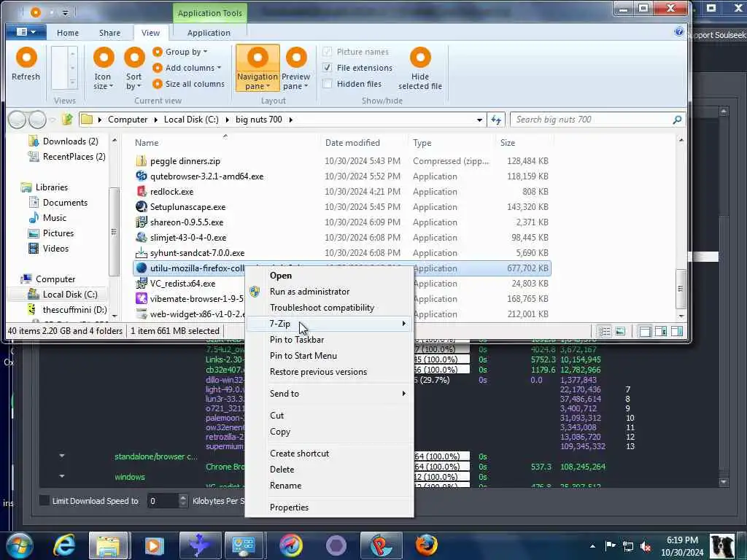Open the file menu dropdown button
The width and height of the screenshot is (747, 560).
(26, 32)
